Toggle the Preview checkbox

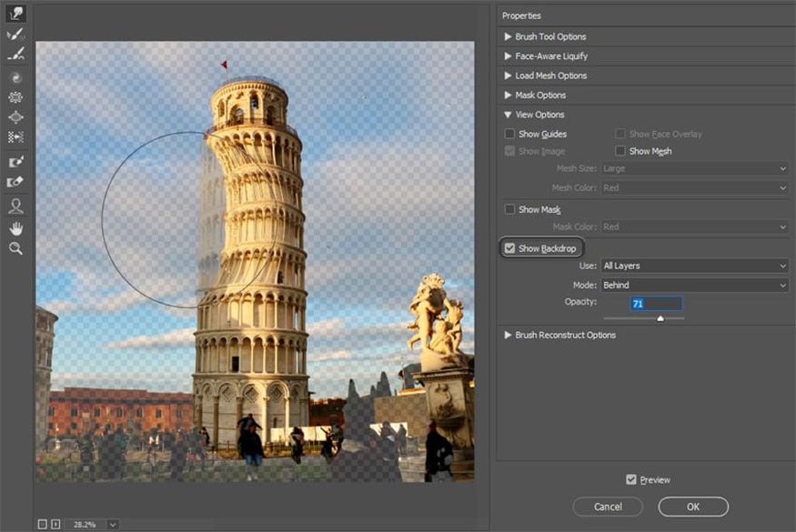[631, 480]
